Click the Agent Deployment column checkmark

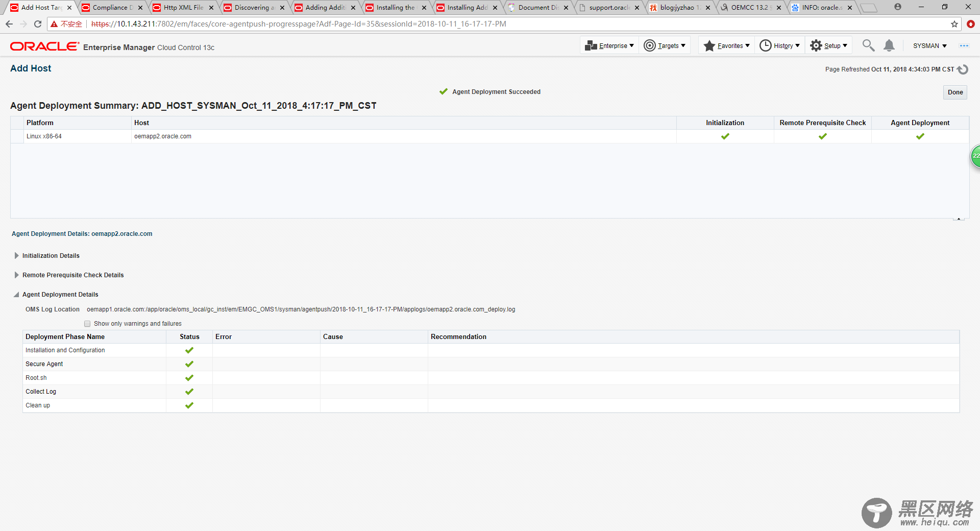click(920, 136)
